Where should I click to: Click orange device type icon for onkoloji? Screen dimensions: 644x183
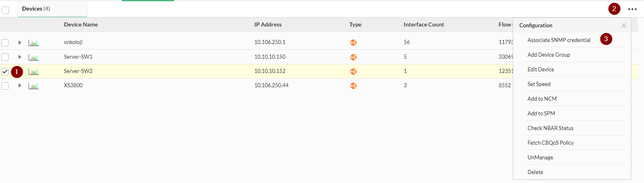click(353, 42)
